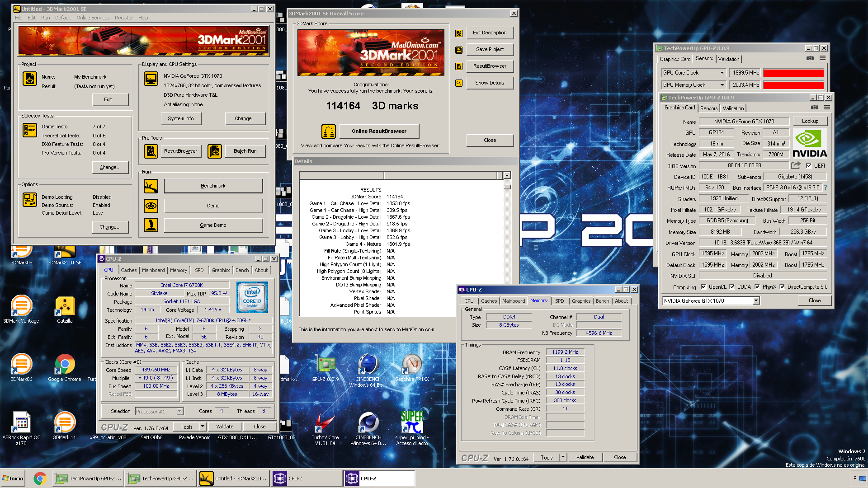
Task: Open 3DMark Vantage desktop shortcut
Action: (x=21, y=310)
